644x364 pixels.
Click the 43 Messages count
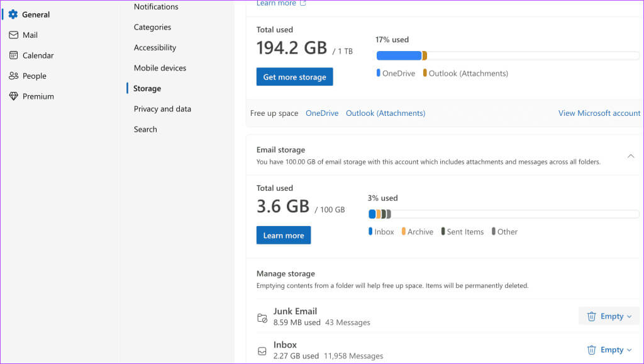point(347,322)
